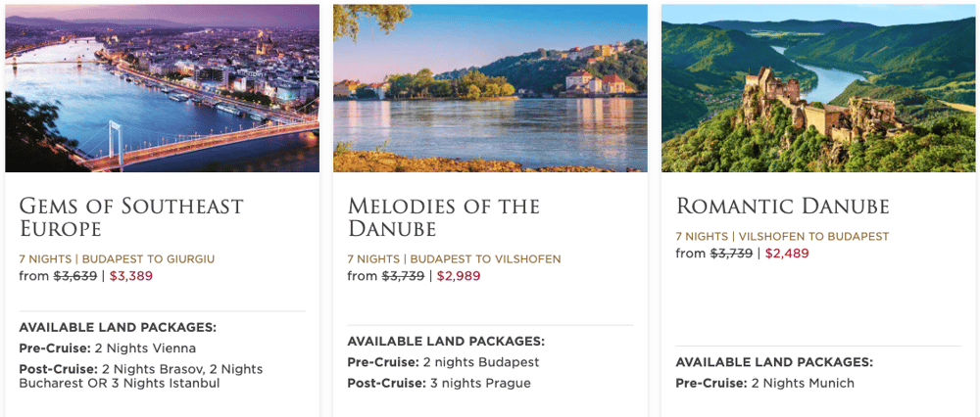The height and width of the screenshot is (417, 980).
Task: Open the Romantic Danube castle photo
Action: (818, 88)
